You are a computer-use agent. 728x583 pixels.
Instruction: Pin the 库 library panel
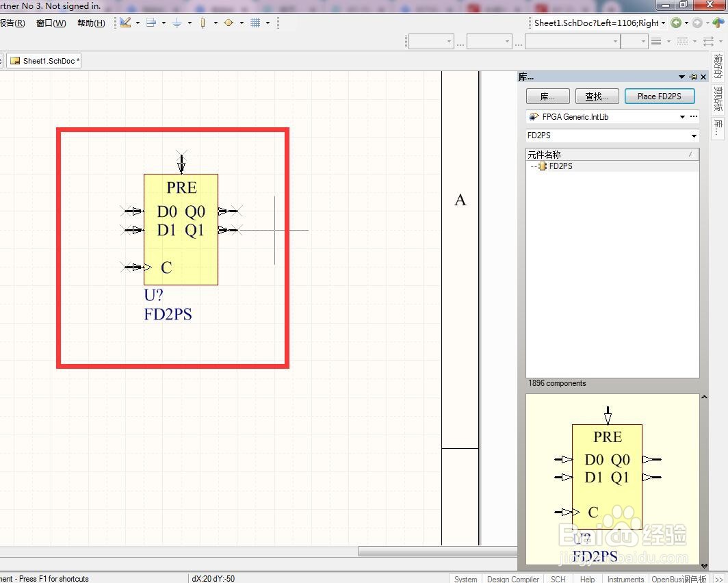693,77
